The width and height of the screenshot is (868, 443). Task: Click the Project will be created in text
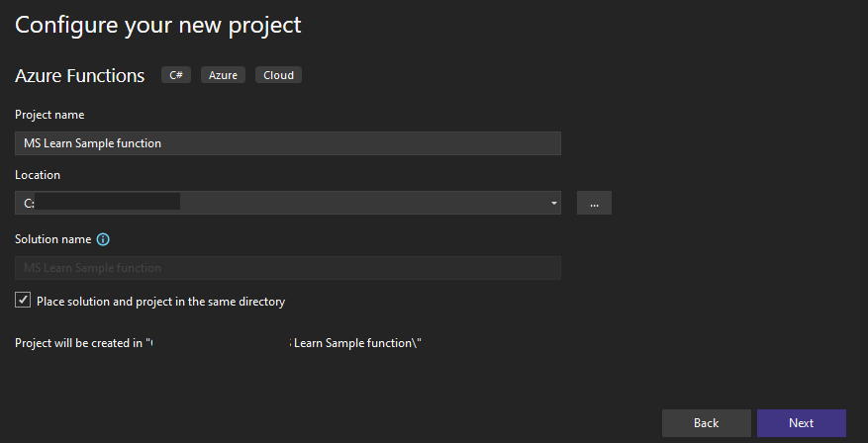pyautogui.click(x=218, y=343)
